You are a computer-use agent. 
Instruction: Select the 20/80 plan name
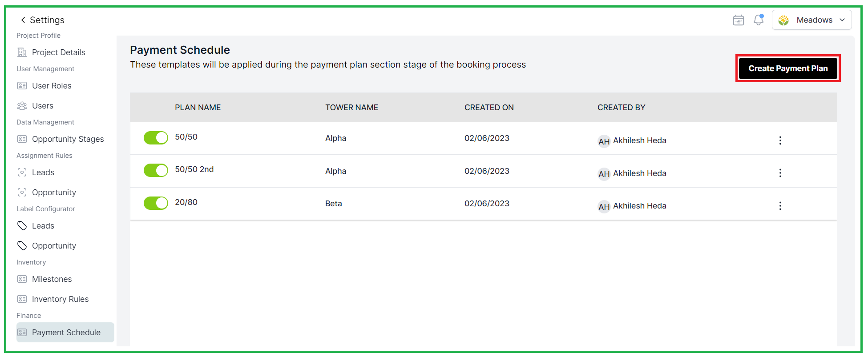(186, 202)
